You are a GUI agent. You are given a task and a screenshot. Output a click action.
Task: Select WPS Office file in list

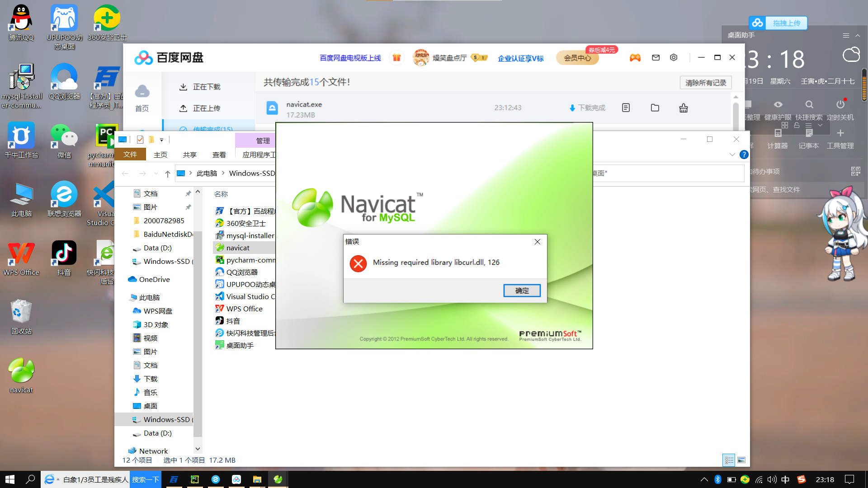(x=244, y=309)
